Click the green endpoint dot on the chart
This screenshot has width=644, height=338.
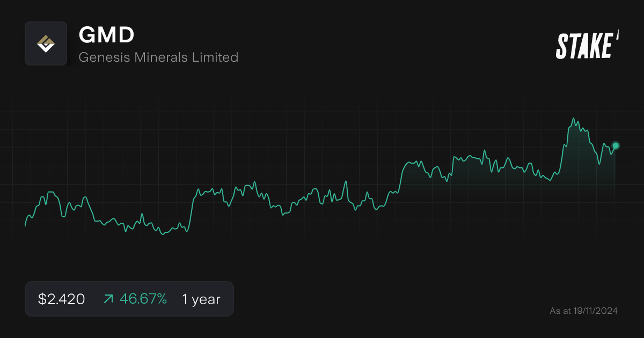coord(615,145)
